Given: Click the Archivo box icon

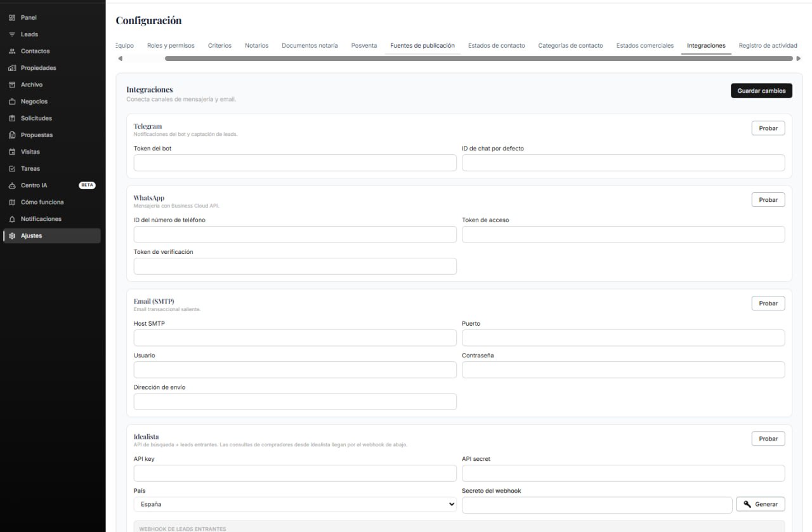Looking at the screenshot, I should click(x=12, y=84).
